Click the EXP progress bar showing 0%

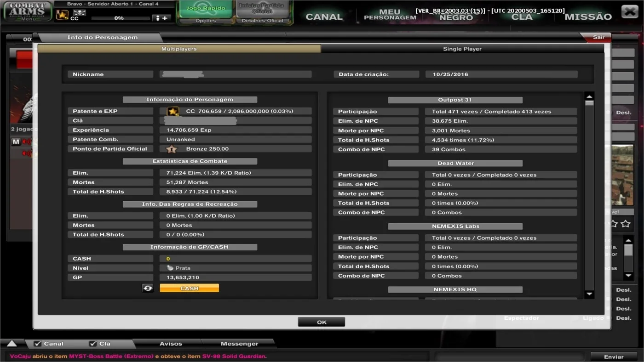121,18
